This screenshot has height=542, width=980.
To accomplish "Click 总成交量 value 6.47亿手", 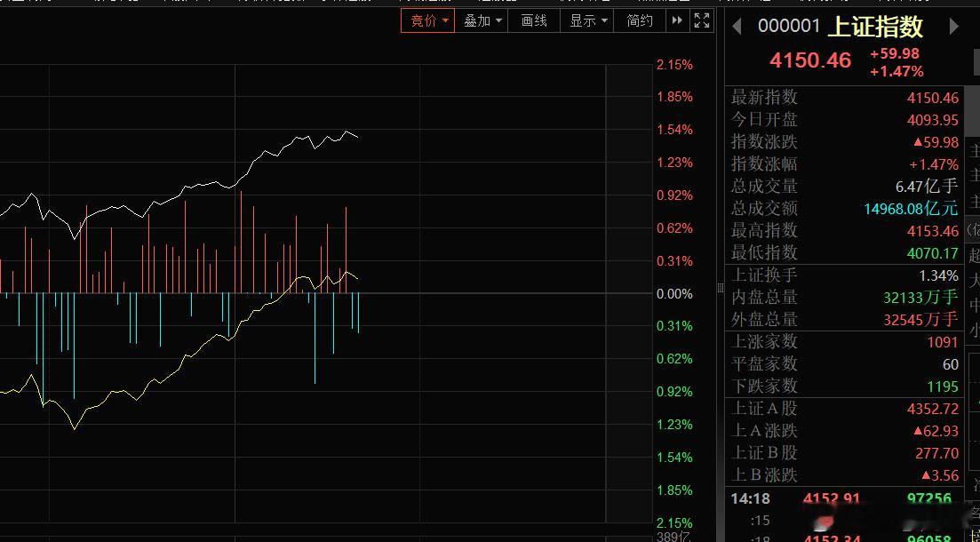I will pyautogui.click(x=927, y=186).
